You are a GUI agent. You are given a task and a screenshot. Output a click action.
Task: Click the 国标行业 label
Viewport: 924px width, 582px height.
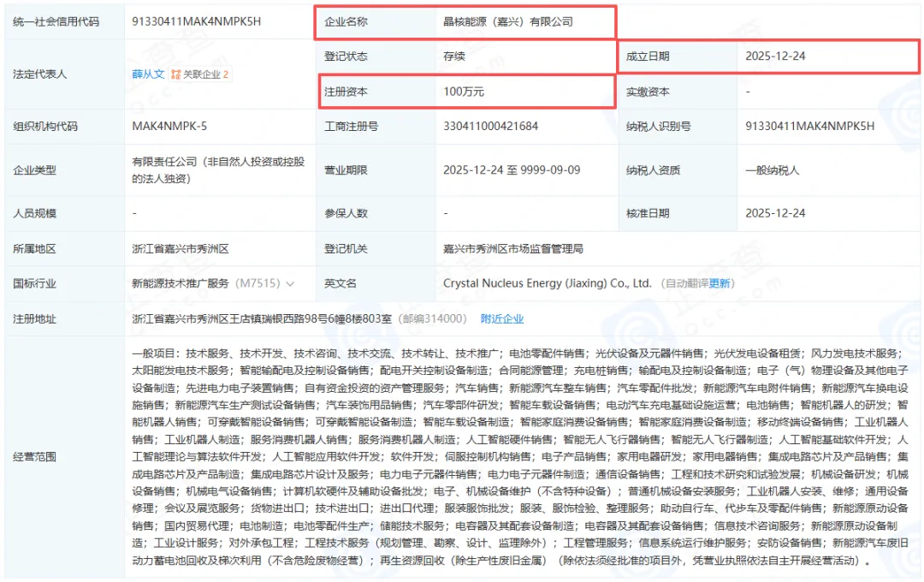click(34, 283)
